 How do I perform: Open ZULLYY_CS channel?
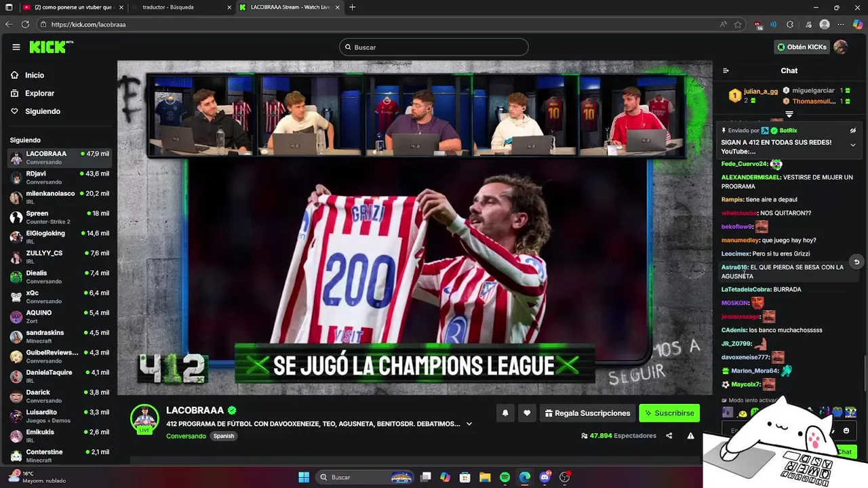(x=59, y=257)
